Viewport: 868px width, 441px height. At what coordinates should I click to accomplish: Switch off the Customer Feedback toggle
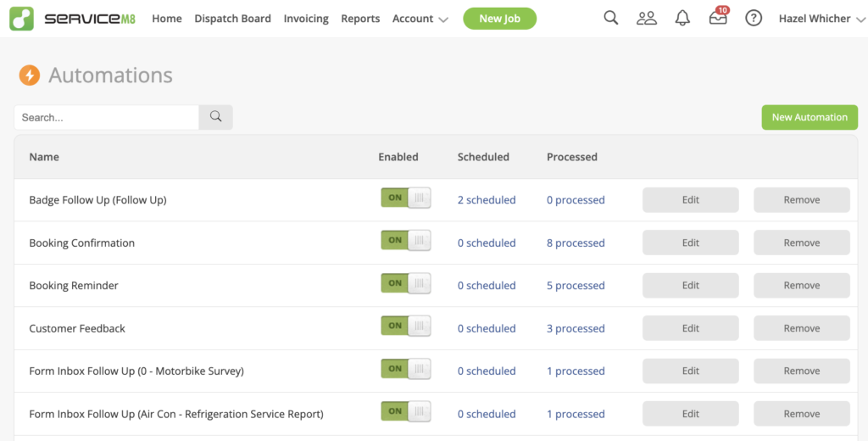(x=406, y=326)
